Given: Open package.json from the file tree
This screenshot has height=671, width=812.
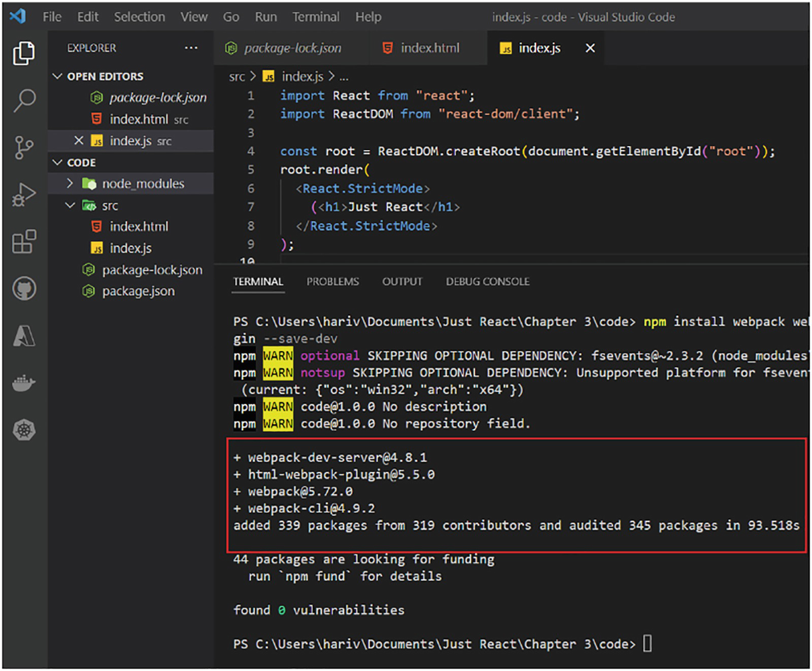Looking at the screenshot, I should 138,292.
